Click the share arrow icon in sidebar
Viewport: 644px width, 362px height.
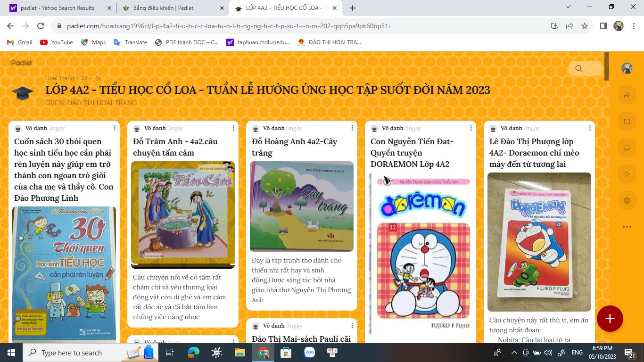[x=627, y=95]
